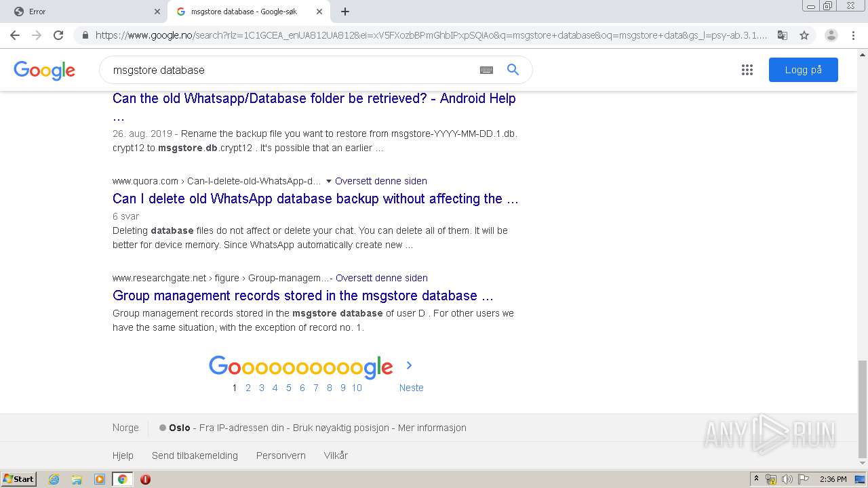Viewport: 868px width, 488px height.
Task: Click the 'Oslo' location text in footer
Action: [179, 428]
